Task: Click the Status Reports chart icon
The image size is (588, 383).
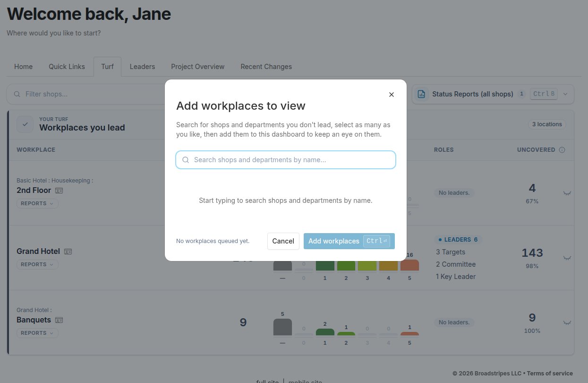Action: [x=421, y=94]
